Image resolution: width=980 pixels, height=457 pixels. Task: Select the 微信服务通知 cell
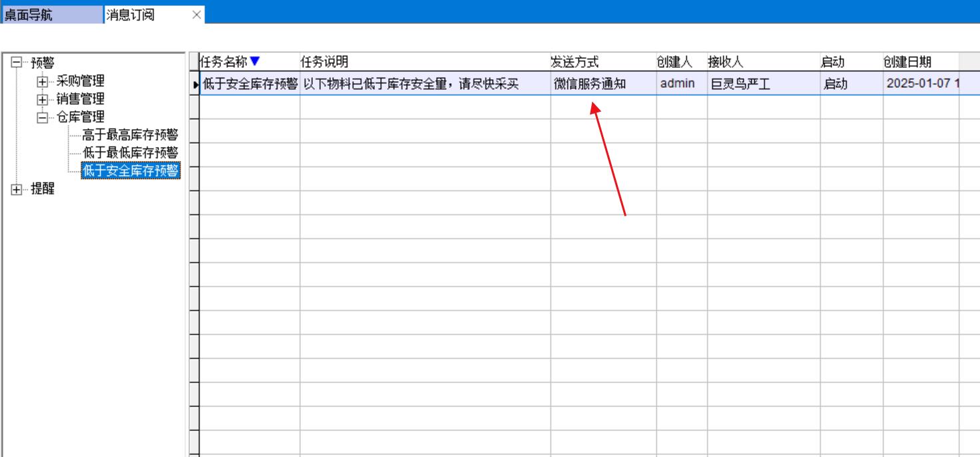click(603, 84)
